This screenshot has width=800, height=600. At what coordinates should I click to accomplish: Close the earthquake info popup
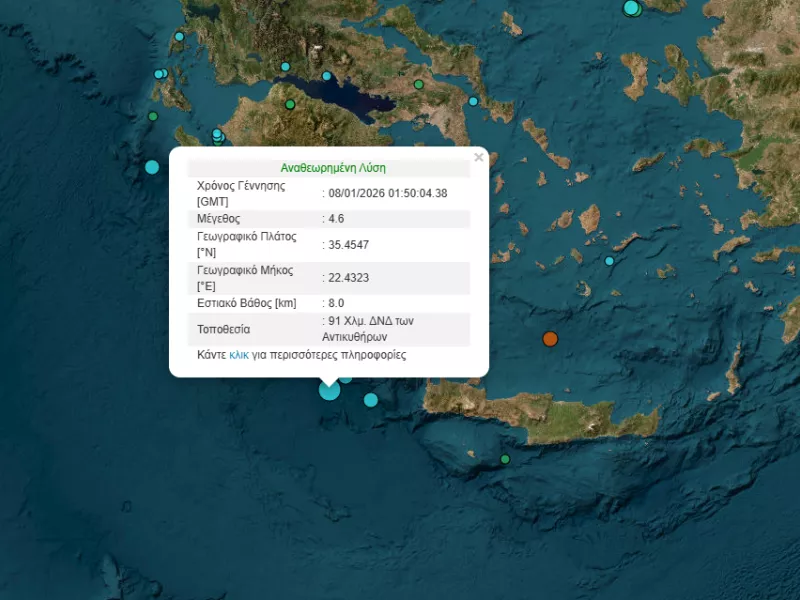pyautogui.click(x=478, y=157)
